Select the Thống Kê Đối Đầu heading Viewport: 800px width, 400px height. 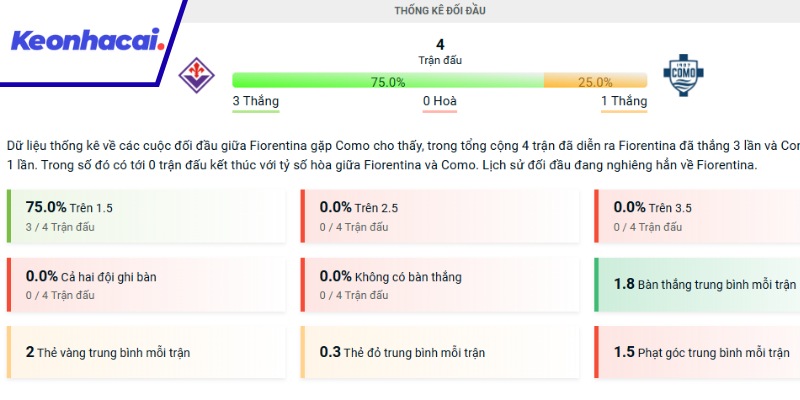440,11
